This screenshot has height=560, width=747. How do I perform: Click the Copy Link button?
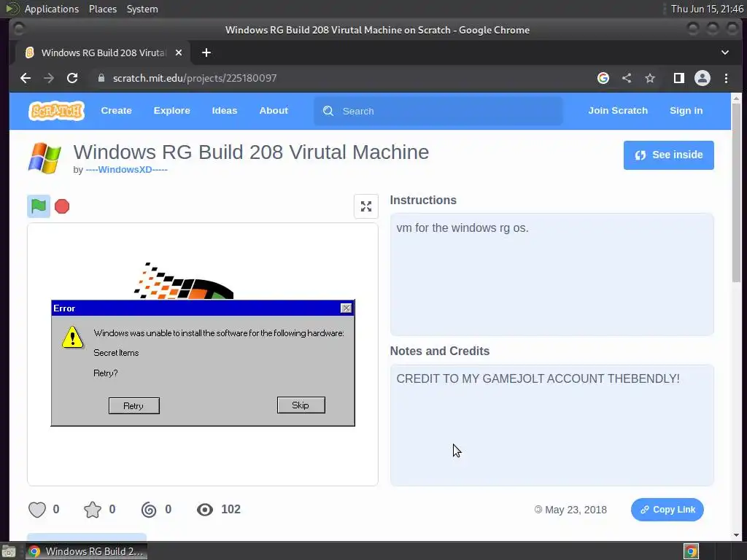point(667,510)
